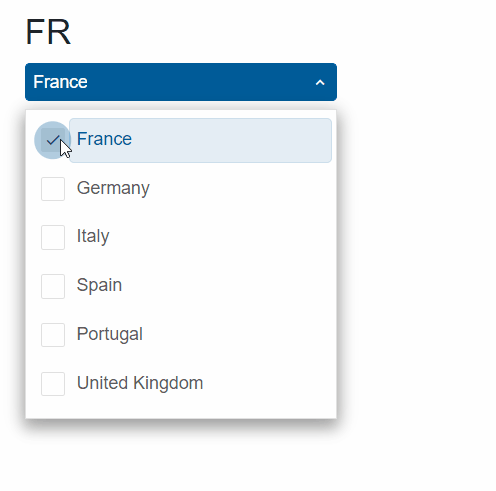The width and height of the screenshot is (496, 491).
Task: Pick the Portugal option text
Action: 110,334
